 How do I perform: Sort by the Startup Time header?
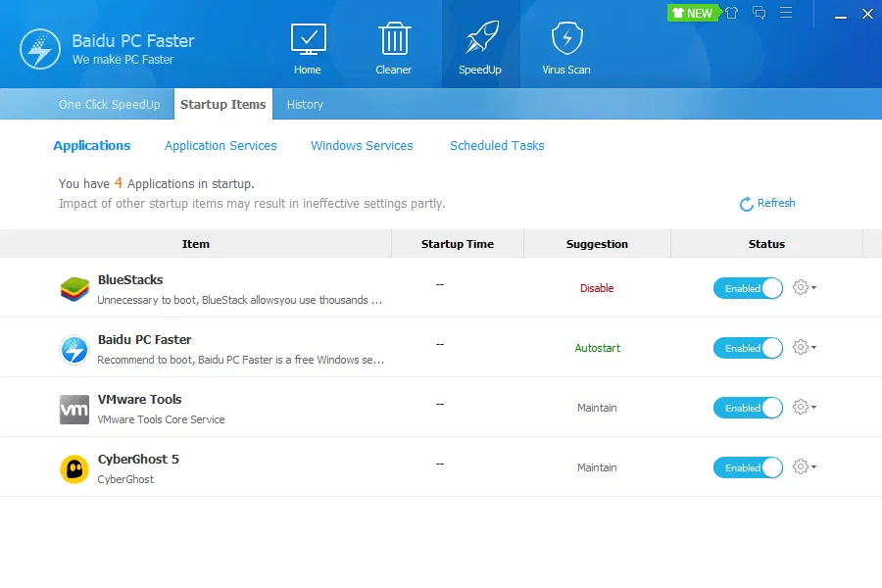click(x=458, y=244)
